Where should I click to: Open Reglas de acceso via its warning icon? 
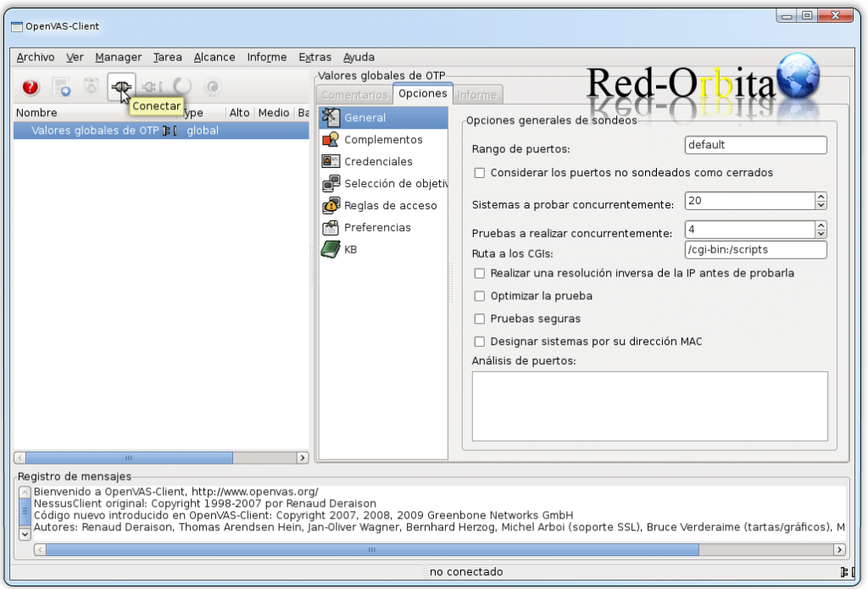(x=331, y=205)
